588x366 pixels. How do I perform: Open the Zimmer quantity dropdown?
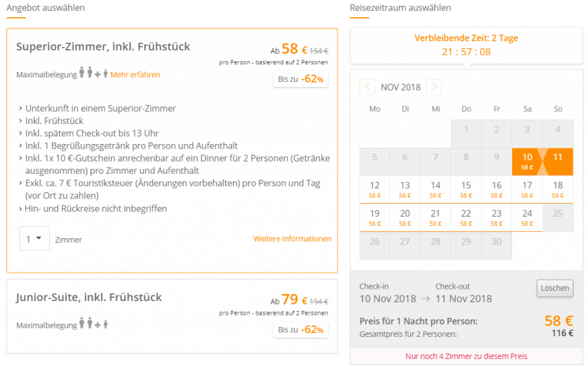(34, 239)
